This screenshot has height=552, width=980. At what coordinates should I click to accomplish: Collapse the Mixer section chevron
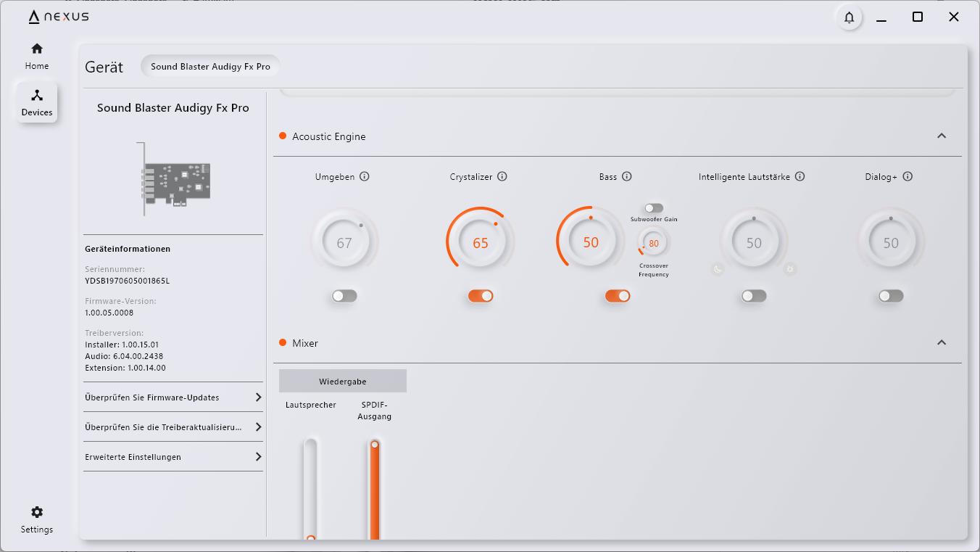942,342
